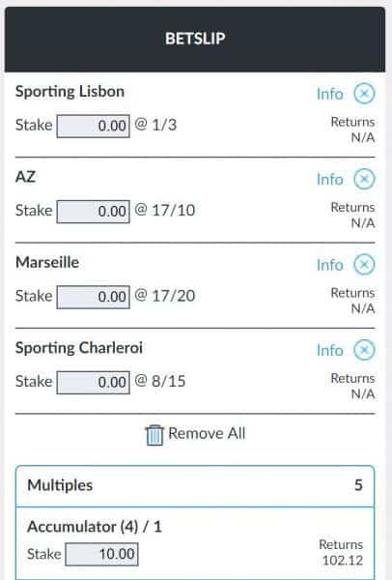
Task: Open Info for Marseille bet
Action: (x=330, y=265)
